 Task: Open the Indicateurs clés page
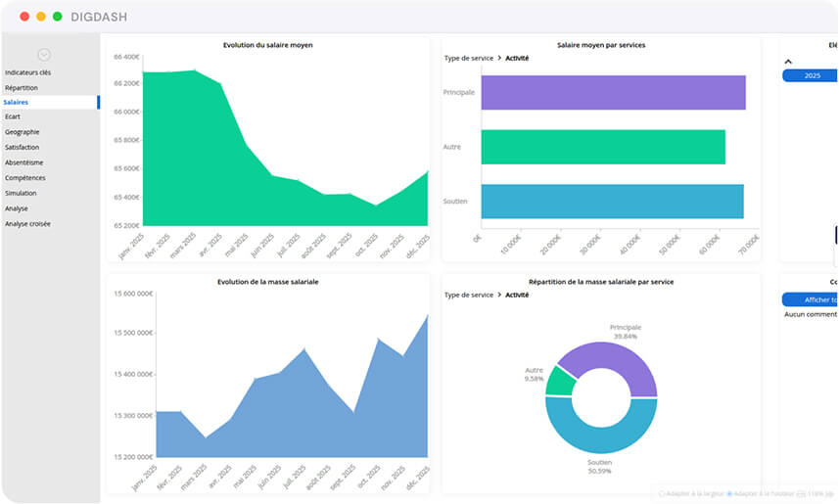pyautogui.click(x=27, y=72)
